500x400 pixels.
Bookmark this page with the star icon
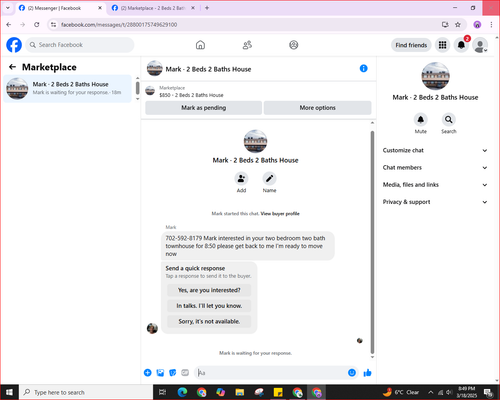[458, 25]
